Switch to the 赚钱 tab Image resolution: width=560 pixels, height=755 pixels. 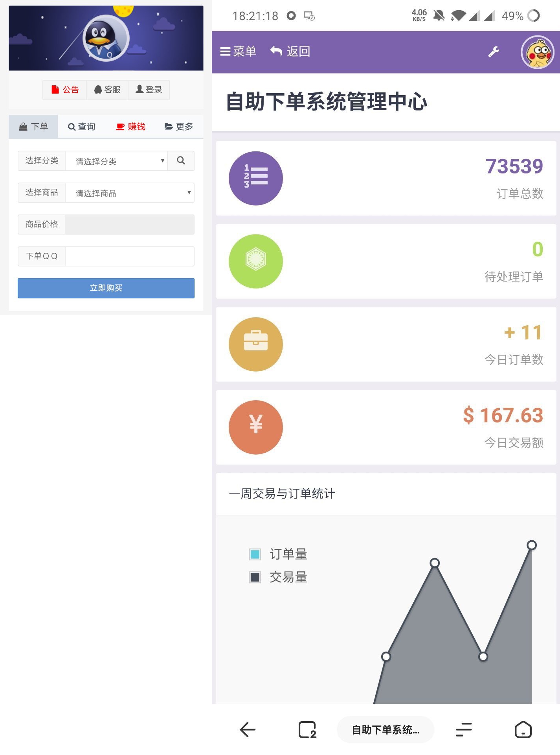[130, 127]
